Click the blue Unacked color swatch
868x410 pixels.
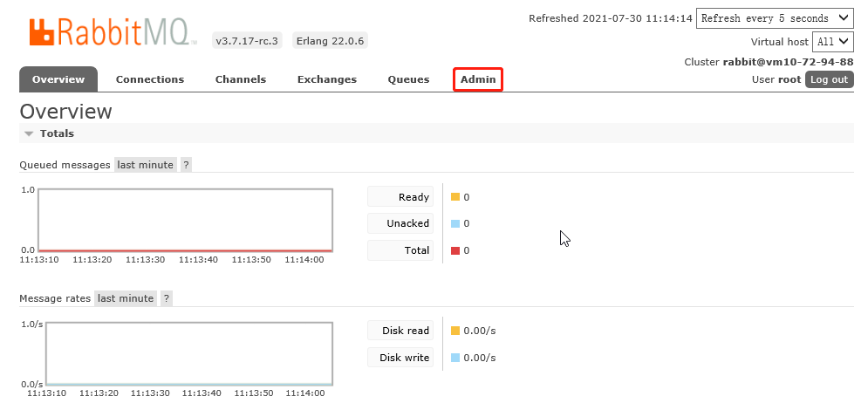pos(455,224)
